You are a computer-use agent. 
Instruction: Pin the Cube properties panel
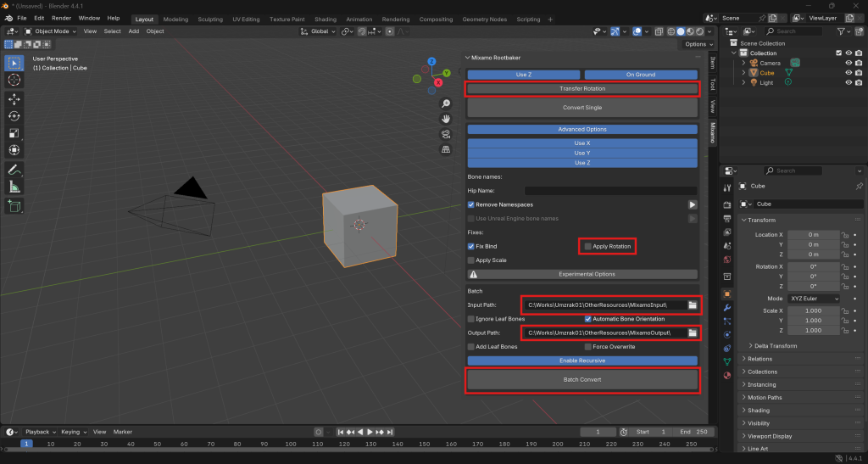(860, 186)
